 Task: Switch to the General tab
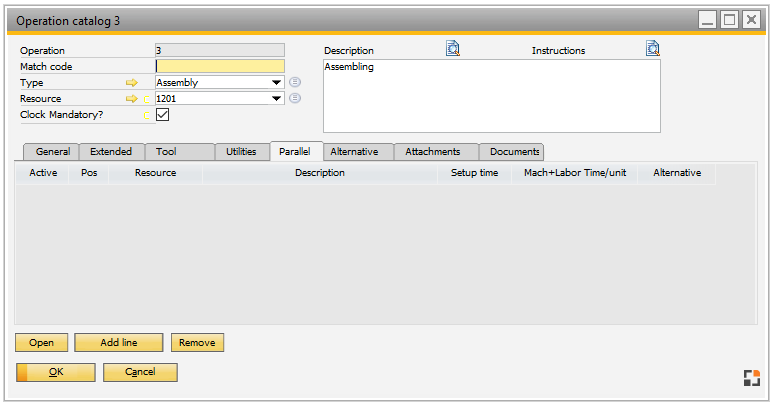point(52,152)
